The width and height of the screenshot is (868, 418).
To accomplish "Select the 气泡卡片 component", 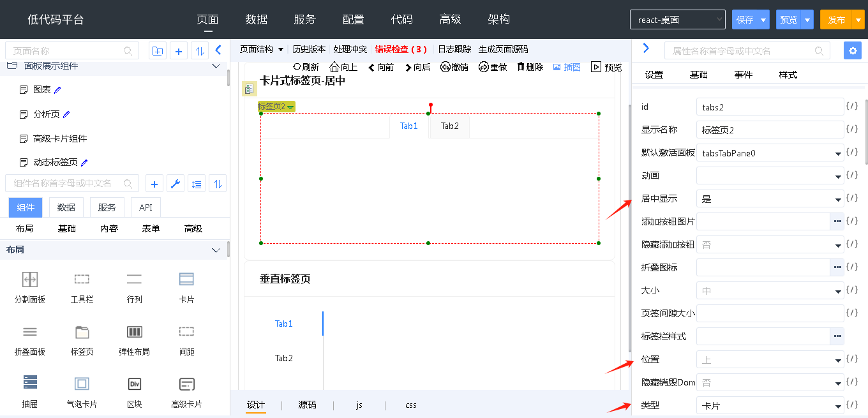I will pyautogui.click(x=82, y=392).
